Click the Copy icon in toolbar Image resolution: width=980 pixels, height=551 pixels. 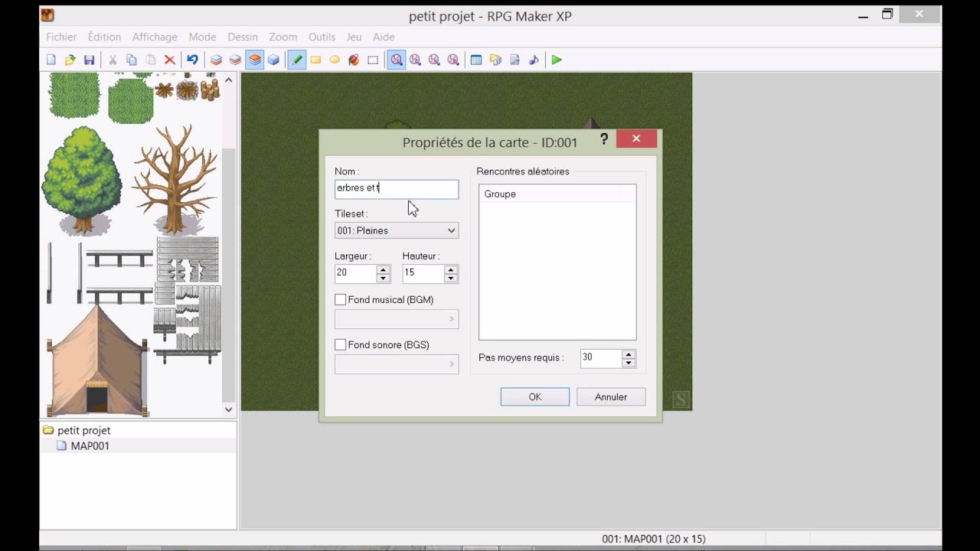coord(132,60)
